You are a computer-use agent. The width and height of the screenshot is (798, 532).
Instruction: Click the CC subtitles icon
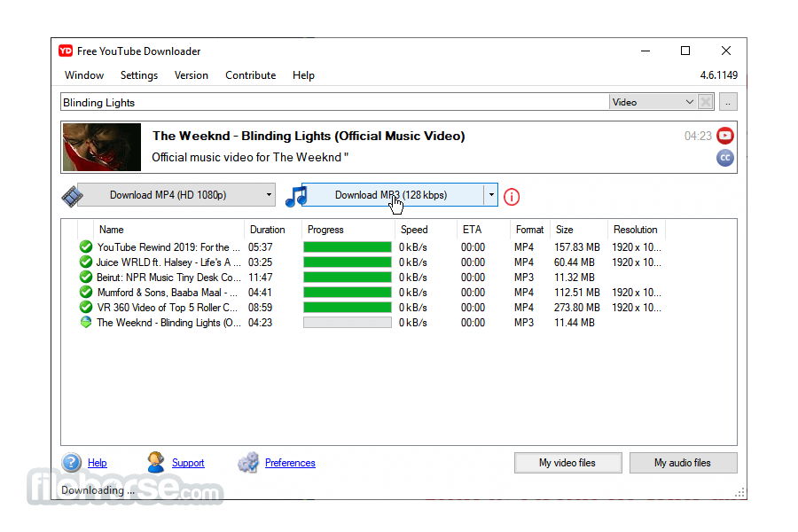coord(724,158)
